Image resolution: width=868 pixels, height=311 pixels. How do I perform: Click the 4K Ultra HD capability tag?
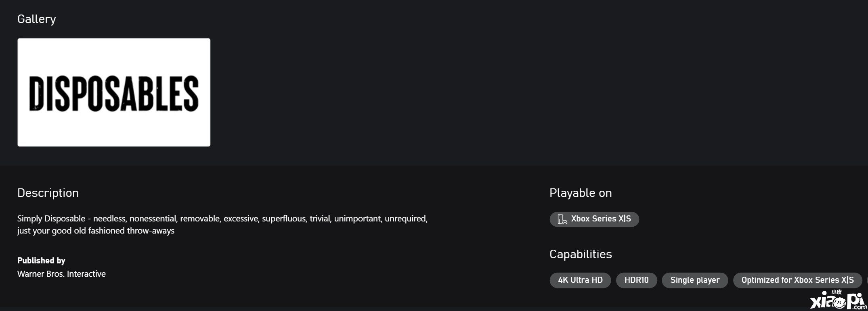[x=580, y=280]
